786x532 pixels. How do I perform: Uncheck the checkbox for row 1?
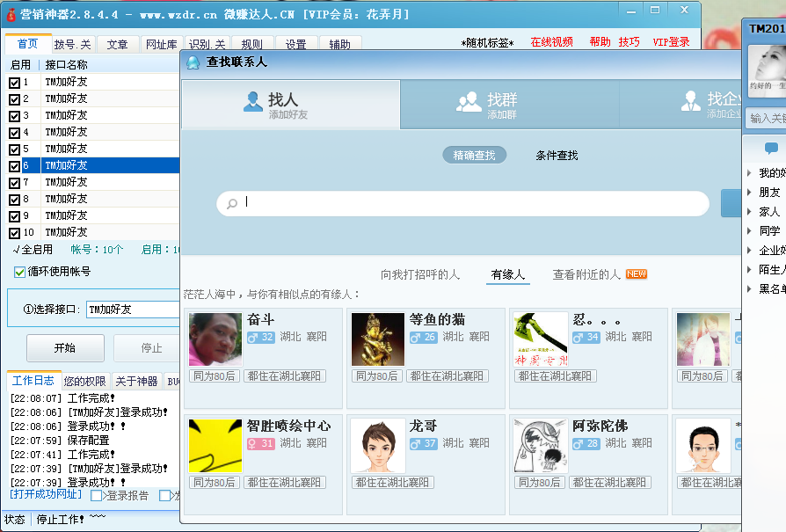click(14, 83)
